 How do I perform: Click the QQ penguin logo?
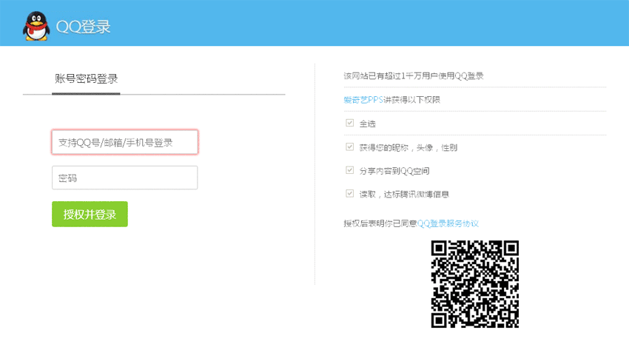[36, 26]
